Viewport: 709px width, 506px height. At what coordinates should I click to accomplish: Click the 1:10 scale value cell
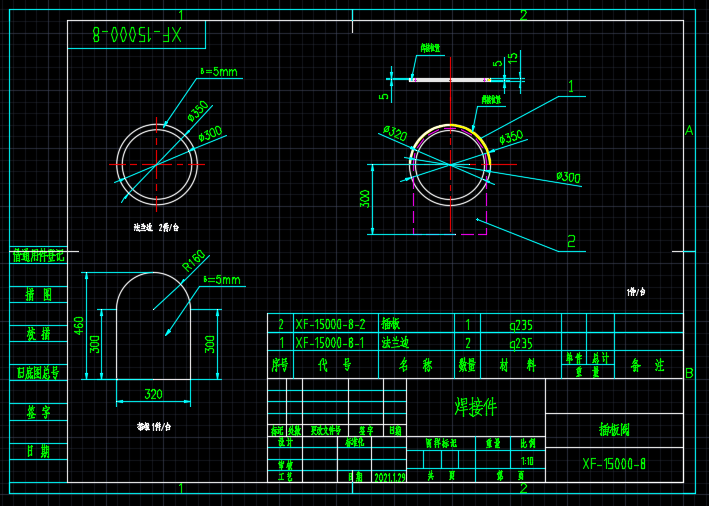(527, 461)
